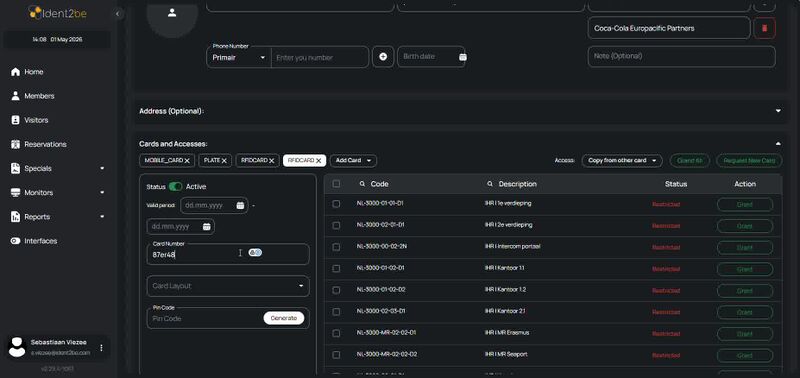Expand the Reports submenu arrow
Screen dimensions: 800x378
pos(102,217)
